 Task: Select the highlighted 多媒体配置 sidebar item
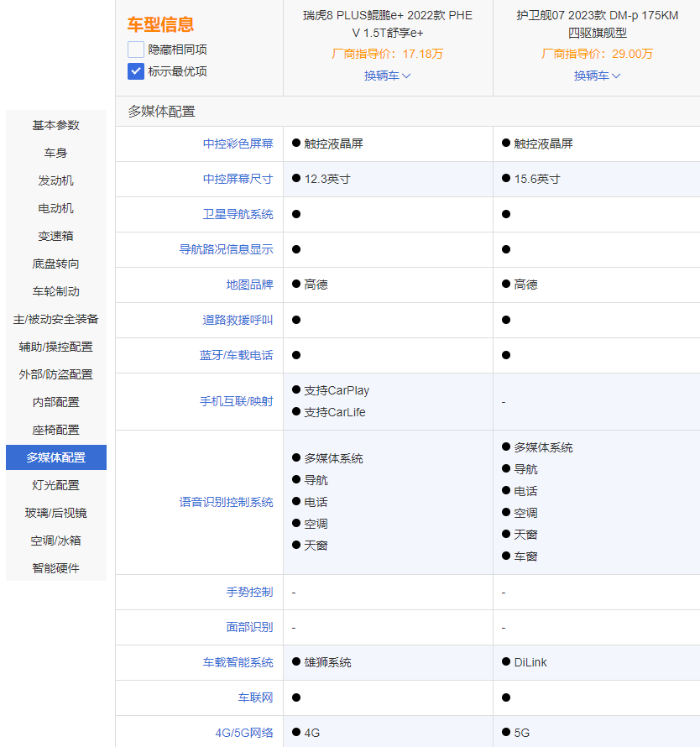tap(56, 457)
